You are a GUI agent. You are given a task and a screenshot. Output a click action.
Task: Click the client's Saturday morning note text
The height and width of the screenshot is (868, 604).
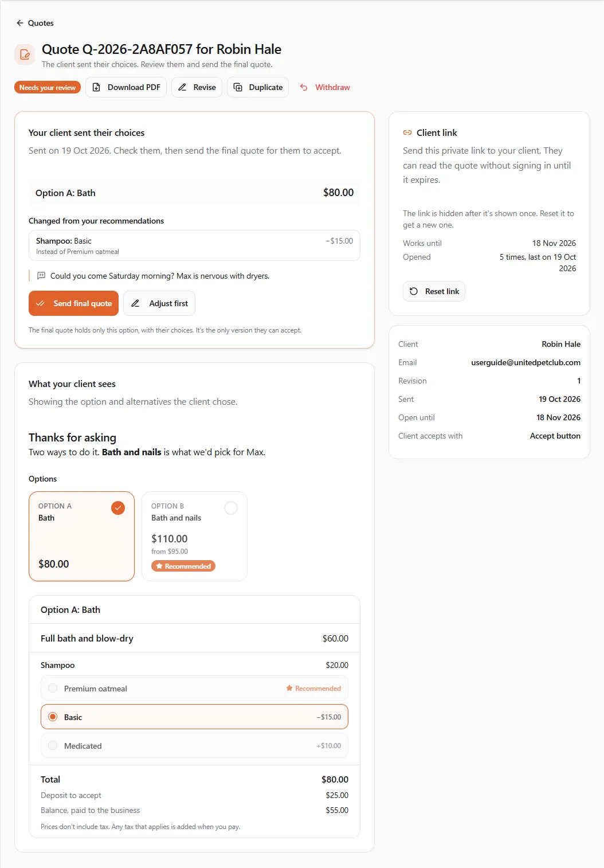coord(160,276)
